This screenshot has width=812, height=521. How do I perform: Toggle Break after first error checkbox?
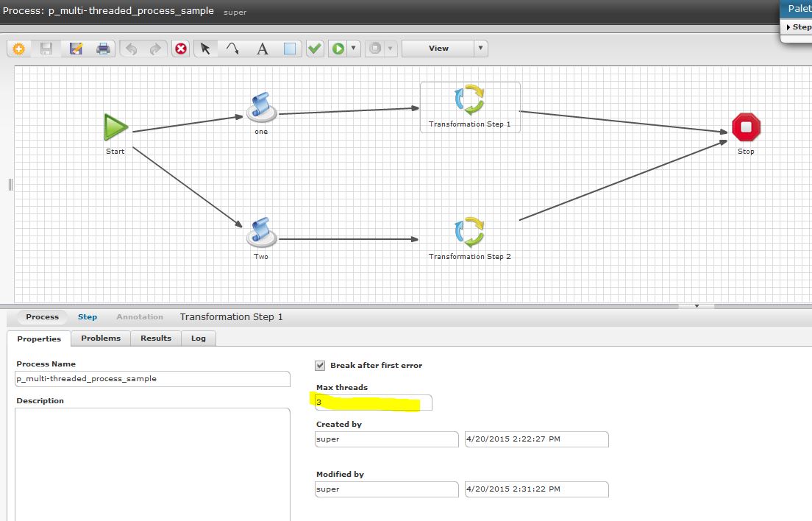coord(320,366)
